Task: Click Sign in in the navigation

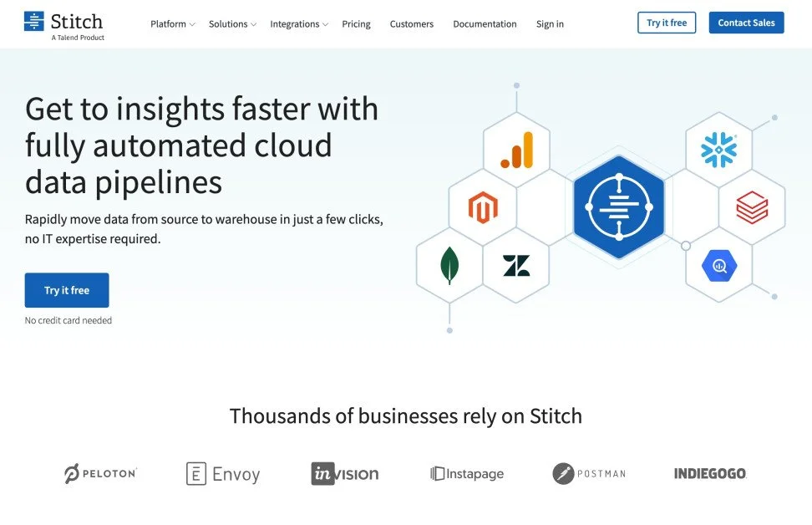Action: point(550,24)
